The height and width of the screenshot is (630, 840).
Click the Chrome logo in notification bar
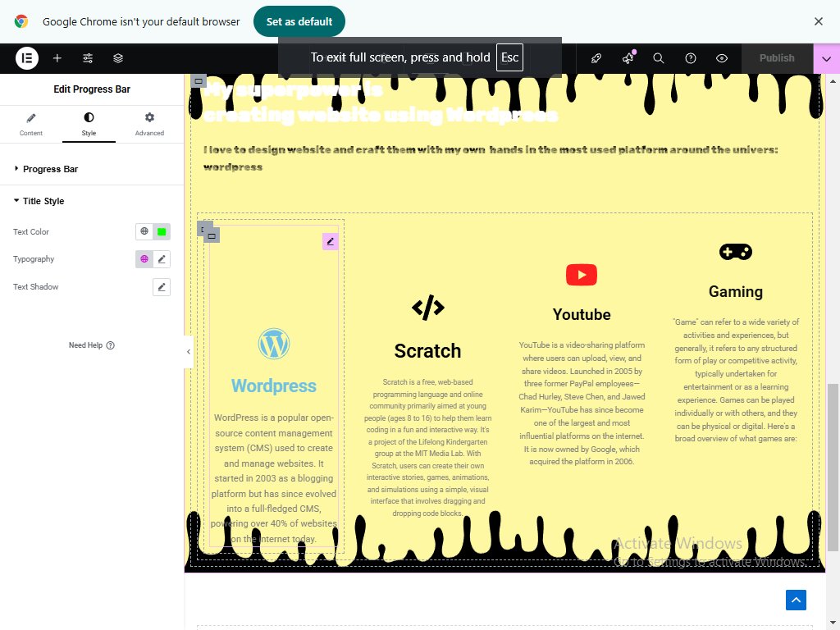[21, 21]
